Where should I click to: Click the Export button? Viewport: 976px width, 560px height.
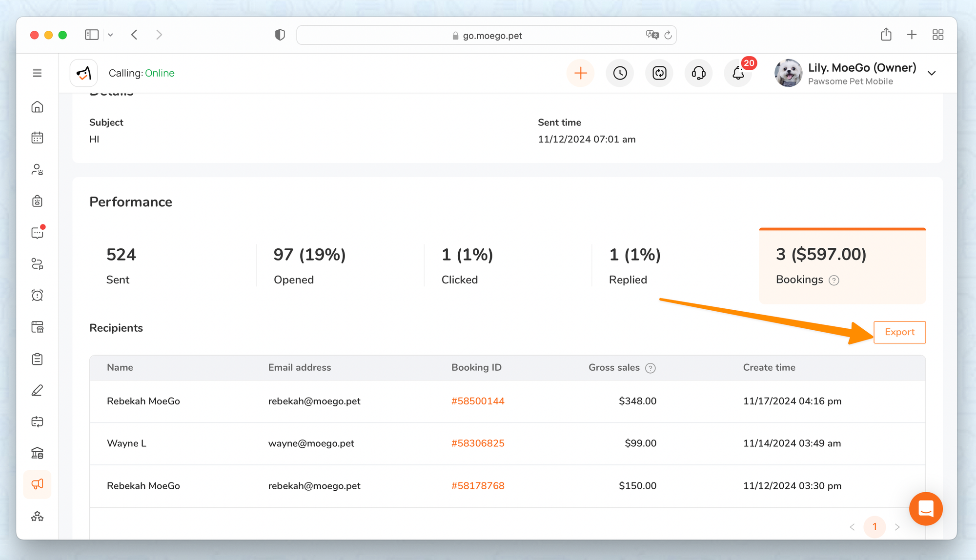click(x=899, y=332)
